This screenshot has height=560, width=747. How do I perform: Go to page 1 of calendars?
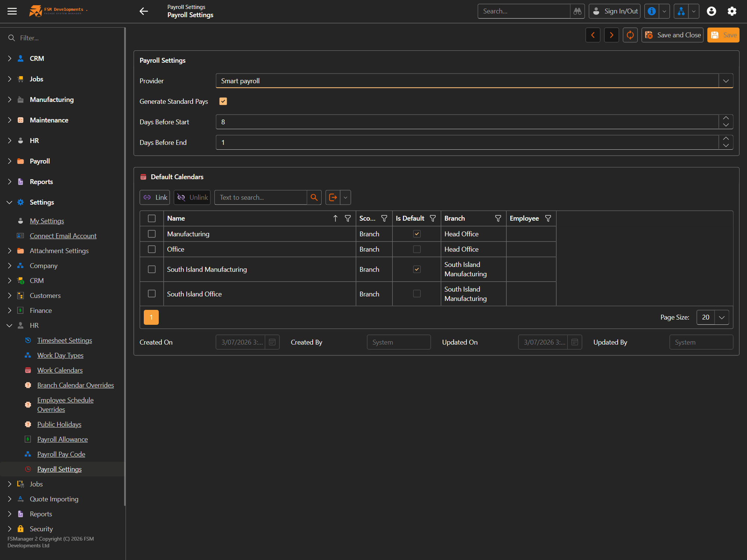151,317
